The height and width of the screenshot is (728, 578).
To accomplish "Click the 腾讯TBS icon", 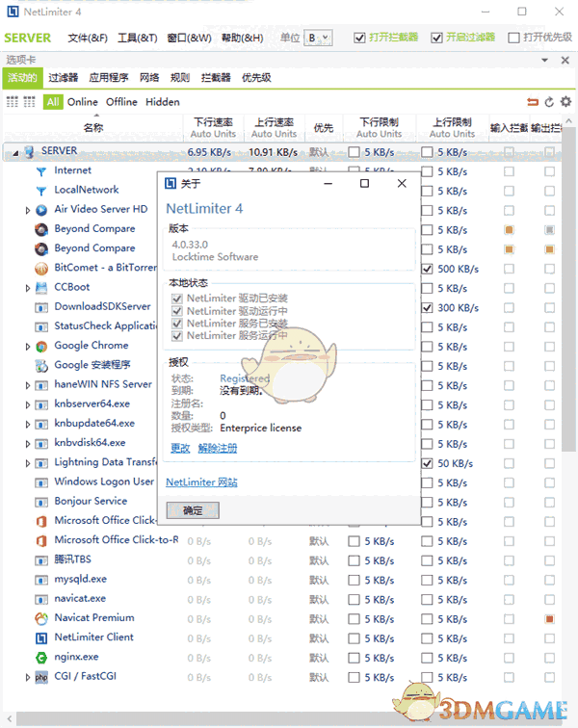I will 41,560.
